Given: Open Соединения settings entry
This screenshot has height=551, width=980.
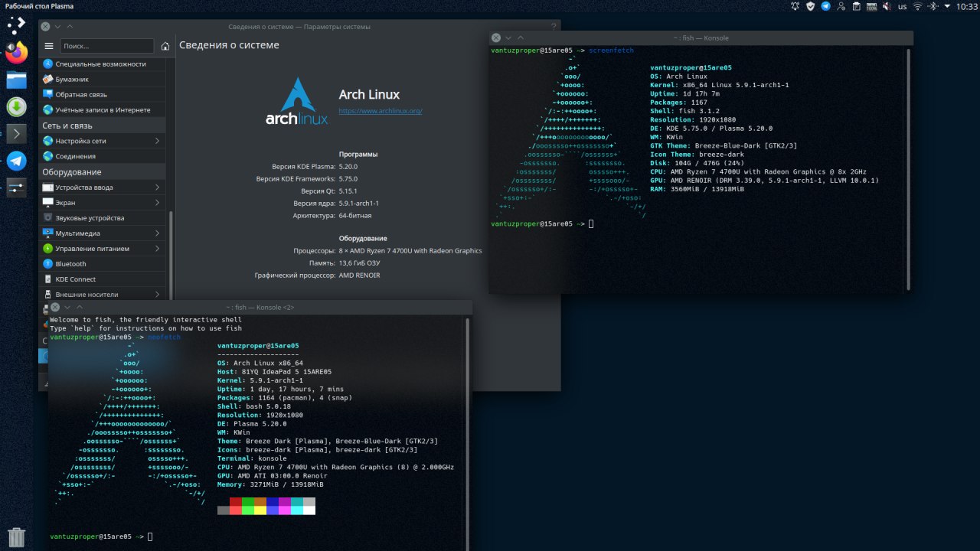Looking at the screenshot, I should [103, 156].
